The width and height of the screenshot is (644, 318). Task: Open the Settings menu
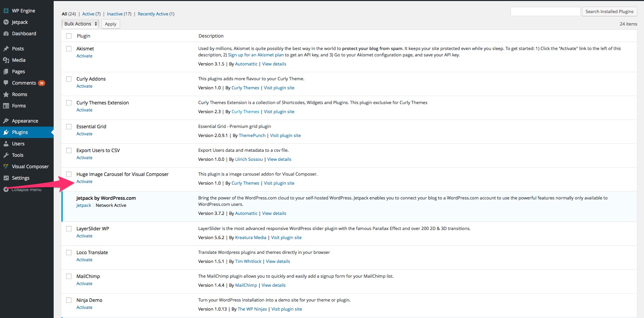coord(20,178)
